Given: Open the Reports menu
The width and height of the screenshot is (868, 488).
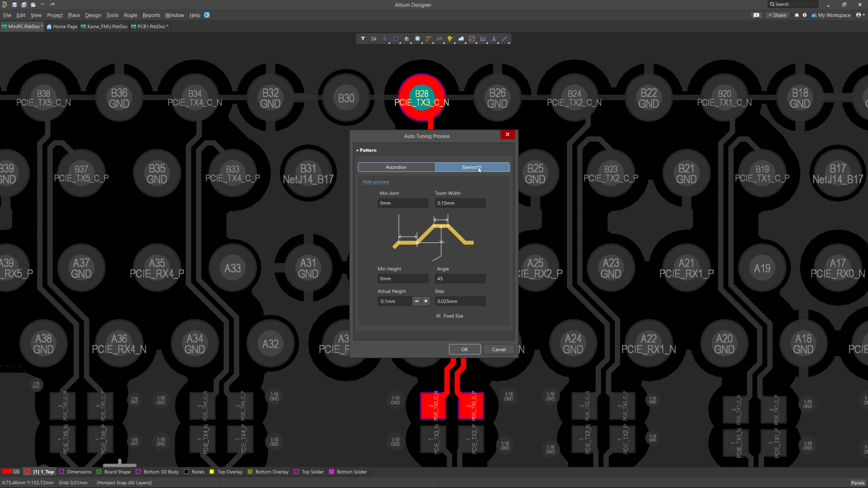Looking at the screenshot, I should [x=151, y=15].
